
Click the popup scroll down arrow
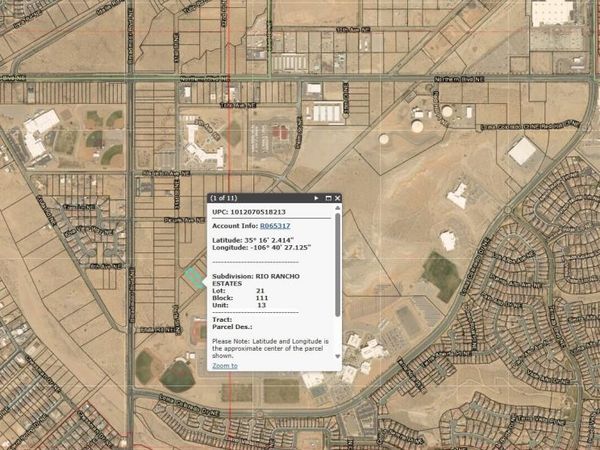pos(338,356)
